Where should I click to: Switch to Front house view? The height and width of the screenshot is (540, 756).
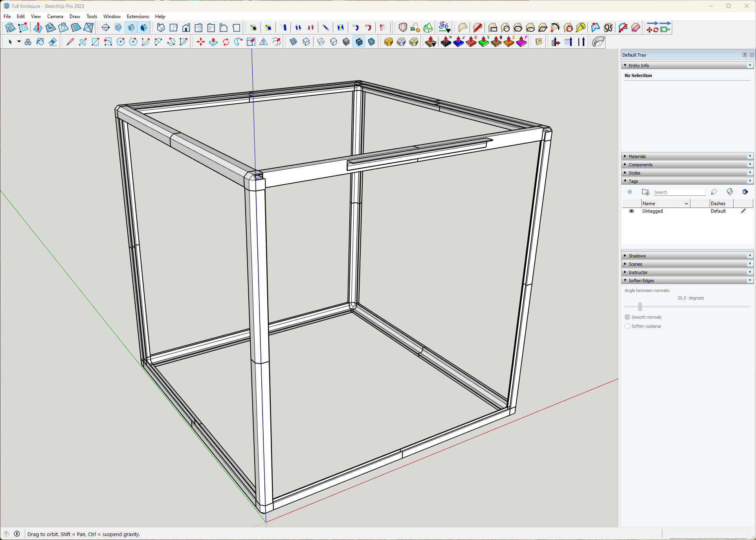tap(186, 28)
